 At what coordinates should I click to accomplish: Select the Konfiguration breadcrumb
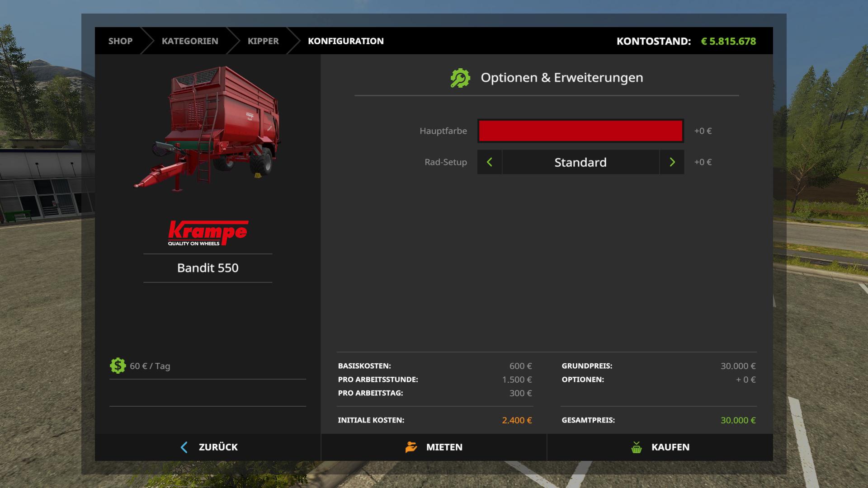[346, 41]
